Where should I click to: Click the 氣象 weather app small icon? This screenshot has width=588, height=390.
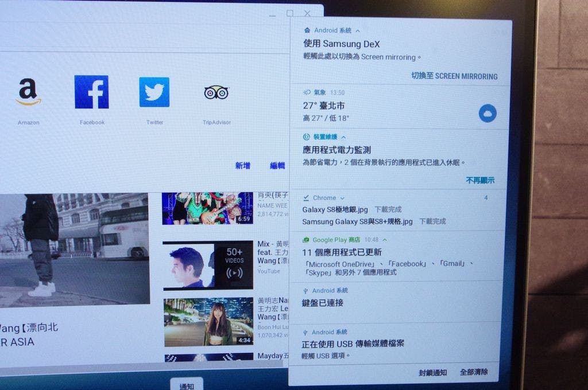coord(307,92)
